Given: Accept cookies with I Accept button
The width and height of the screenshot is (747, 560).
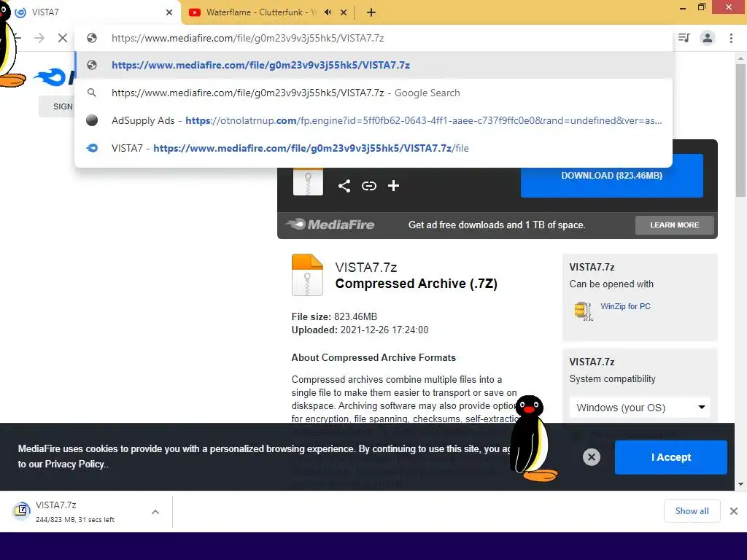Looking at the screenshot, I should tap(671, 457).
